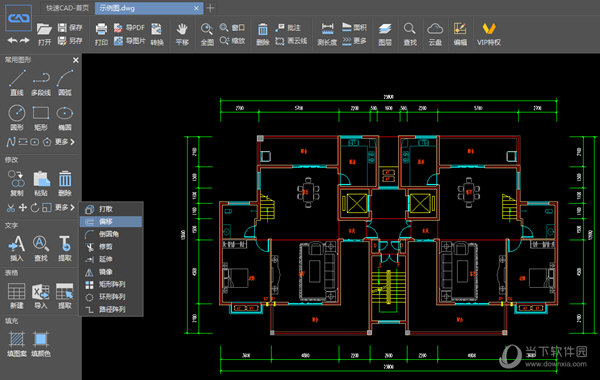Click the 测长度 measure length icon

(x=327, y=34)
